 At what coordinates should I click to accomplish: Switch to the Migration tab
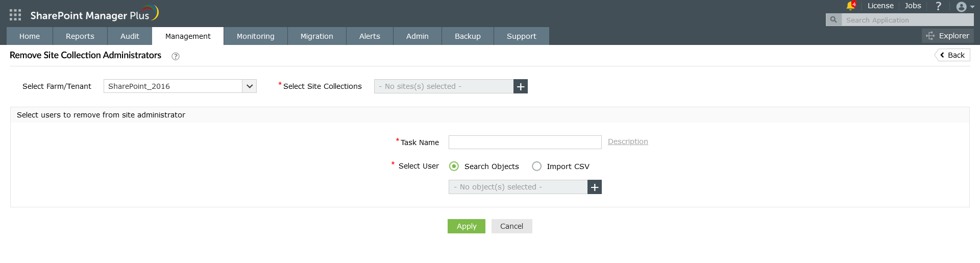[x=316, y=36]
